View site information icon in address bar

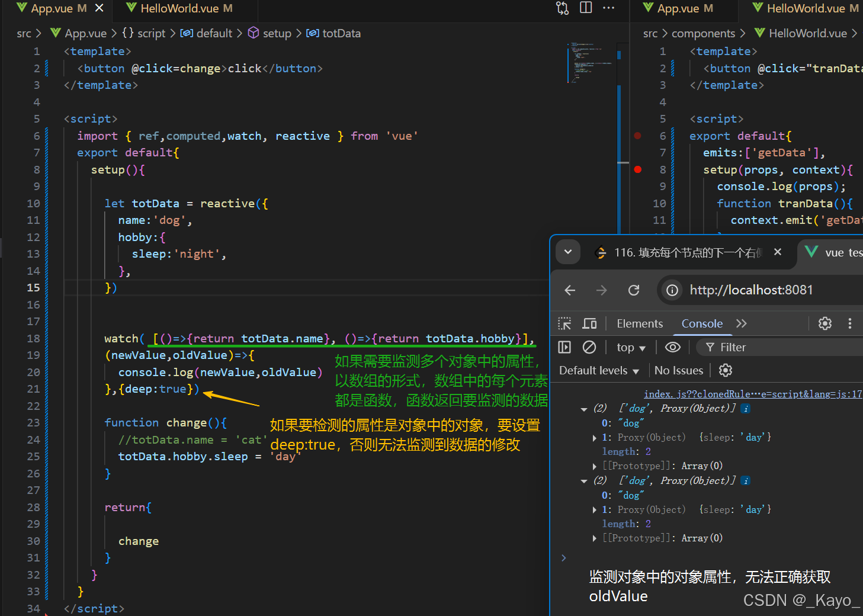coord(672,290)
